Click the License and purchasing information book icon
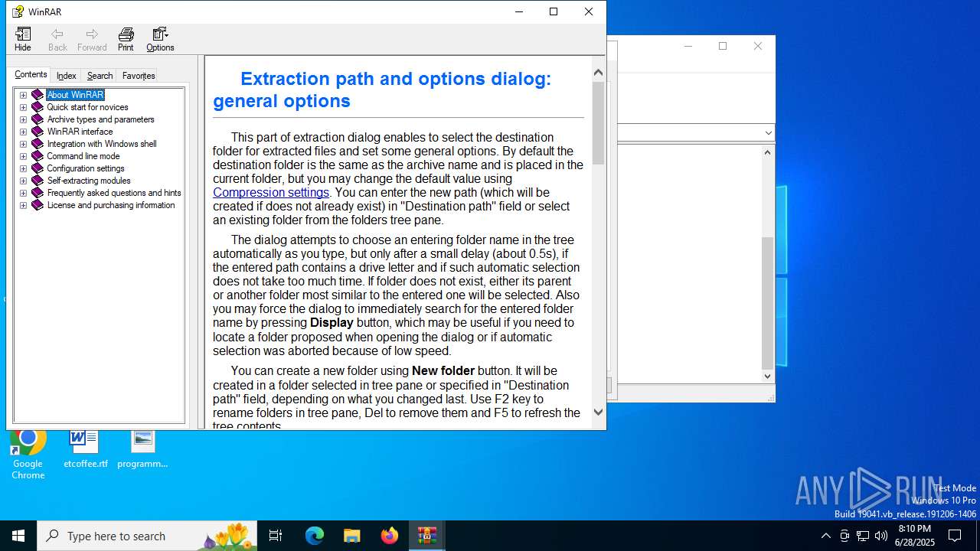The image size is (980, 551). 38,205
